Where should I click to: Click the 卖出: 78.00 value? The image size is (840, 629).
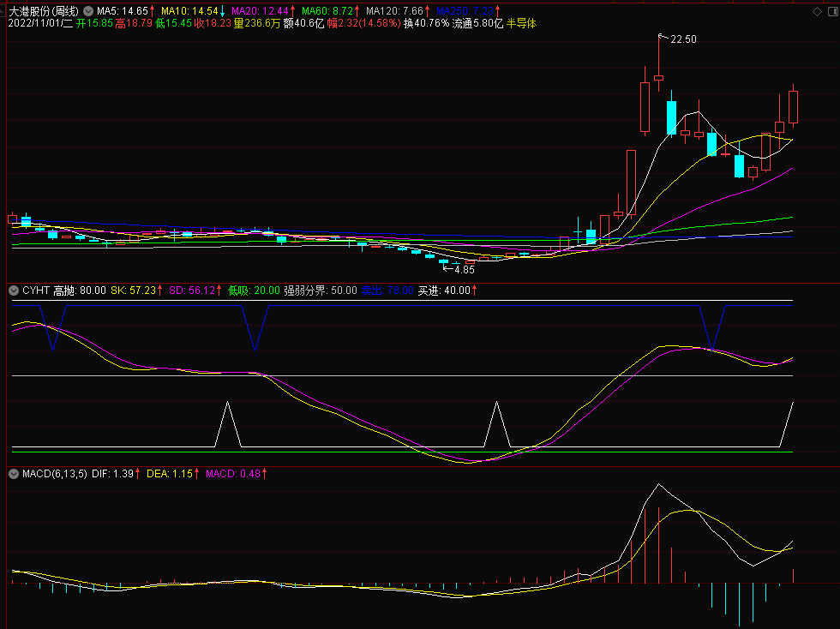click(387, 291)
